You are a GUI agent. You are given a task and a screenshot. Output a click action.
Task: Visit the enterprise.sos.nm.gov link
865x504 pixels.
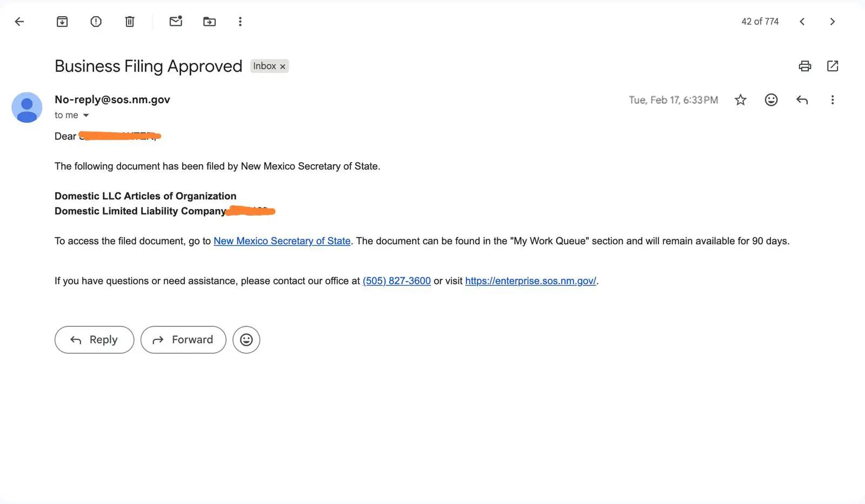pyautogui.click(x=531, y=281)
